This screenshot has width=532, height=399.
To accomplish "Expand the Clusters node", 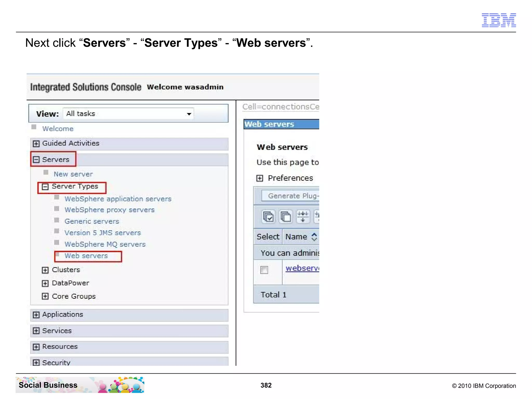I will (45, 270).
